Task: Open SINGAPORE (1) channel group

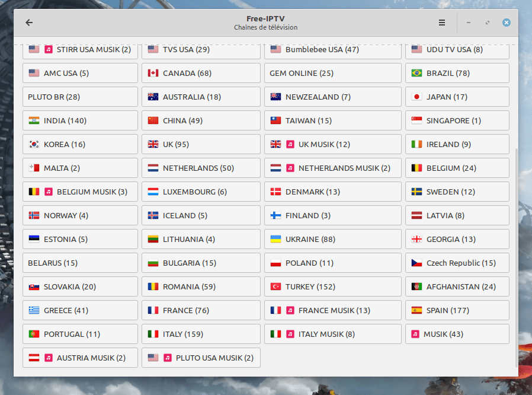Action: pos(457,120)
